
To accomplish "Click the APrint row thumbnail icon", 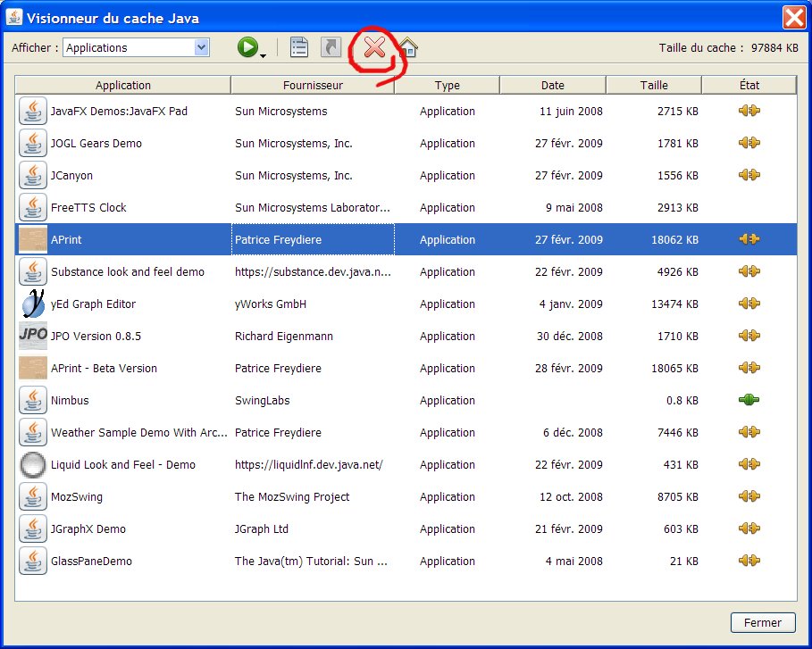I will 33,239.
